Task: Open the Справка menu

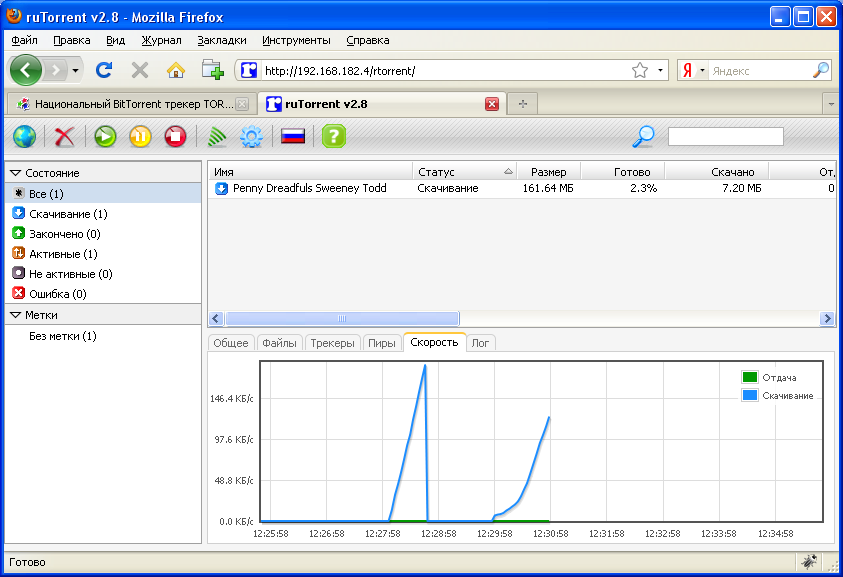Action: (x=368, y=40)
